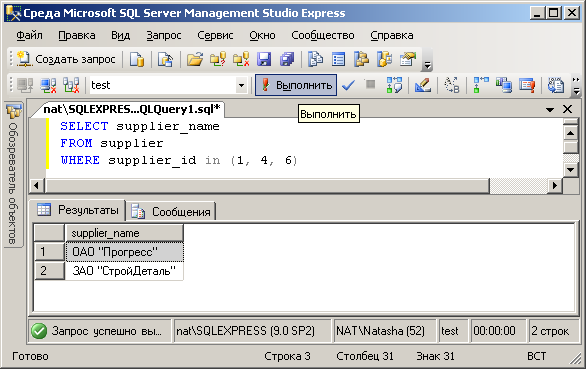Toggle Include Client Statistics icon
Image resolution: width=586 pixels, height=369 pixels.
tap(504, 85)
